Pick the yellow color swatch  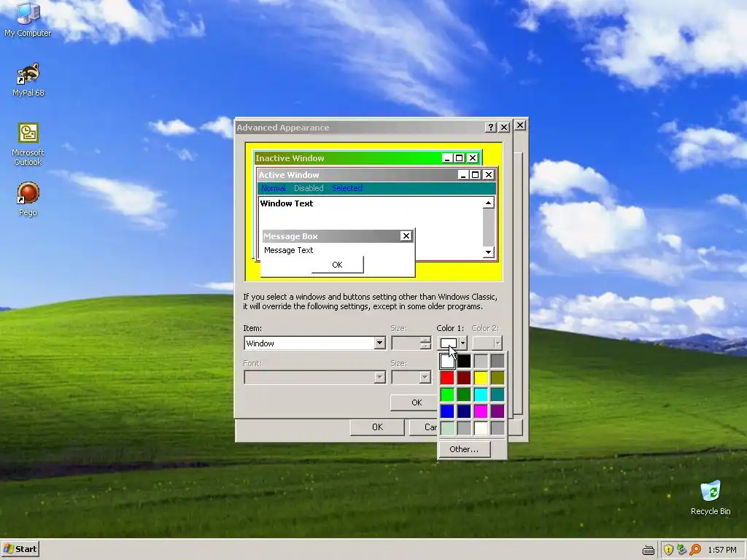481,378
